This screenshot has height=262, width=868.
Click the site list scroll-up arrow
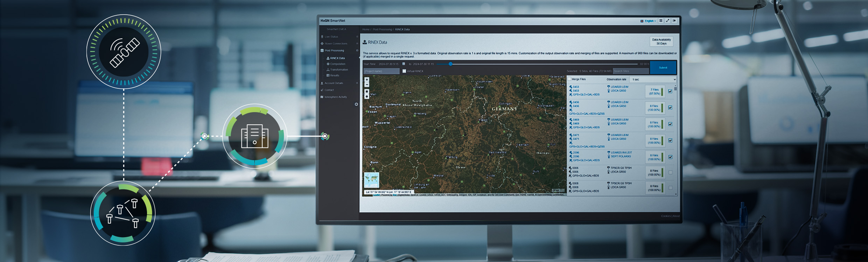coord(675,85)
